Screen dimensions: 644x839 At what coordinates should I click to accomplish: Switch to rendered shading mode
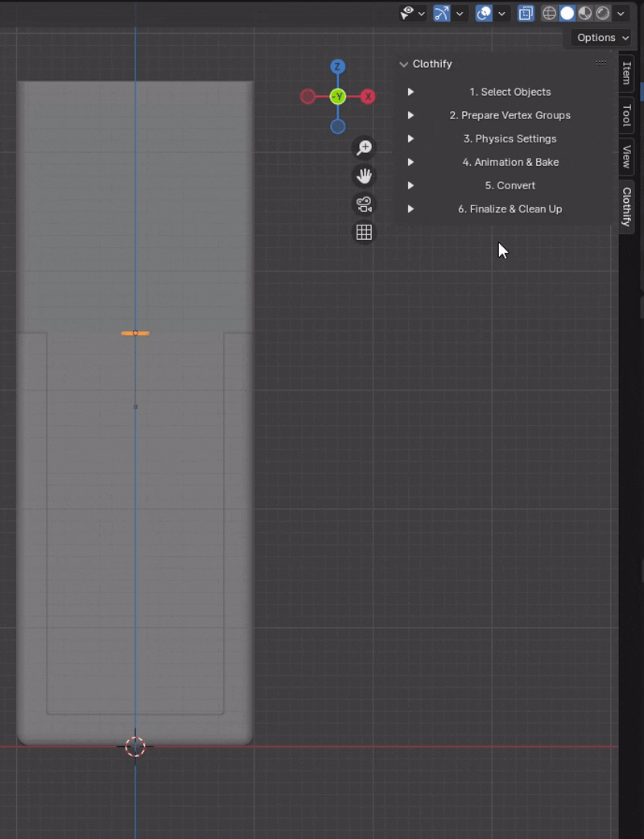pos(603,14)
